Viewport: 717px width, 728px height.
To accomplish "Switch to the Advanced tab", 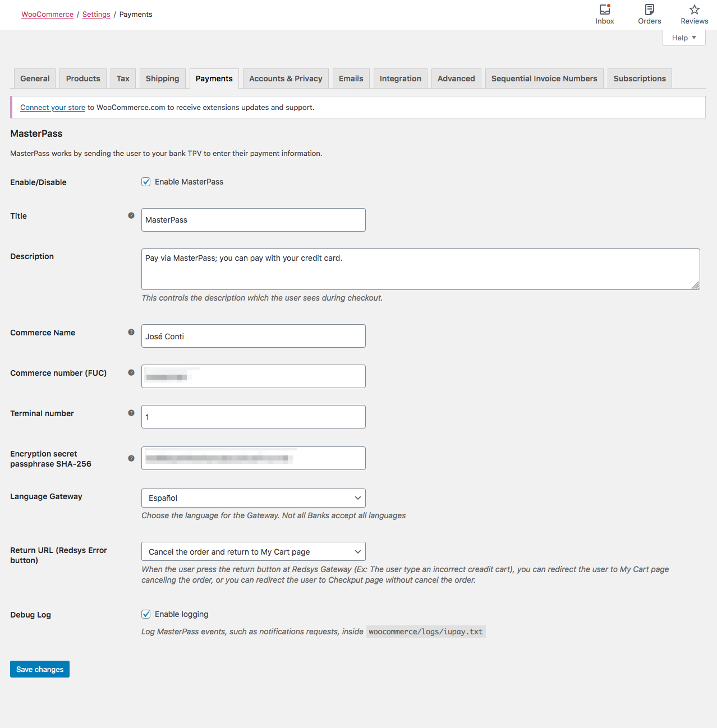I will 456,79.
